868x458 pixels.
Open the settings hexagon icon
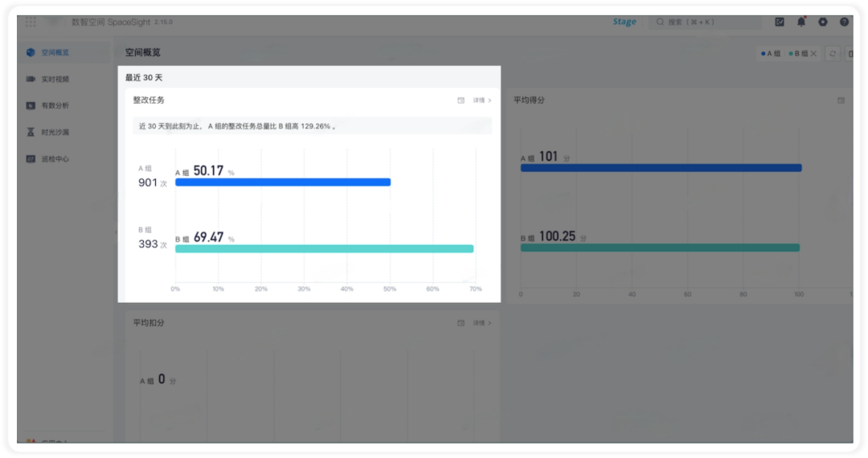coord(823,22)
